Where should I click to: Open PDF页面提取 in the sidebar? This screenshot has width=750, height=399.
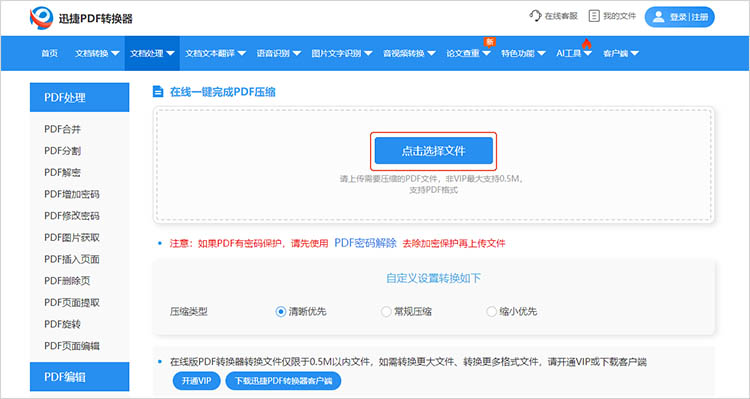(72, 302)
